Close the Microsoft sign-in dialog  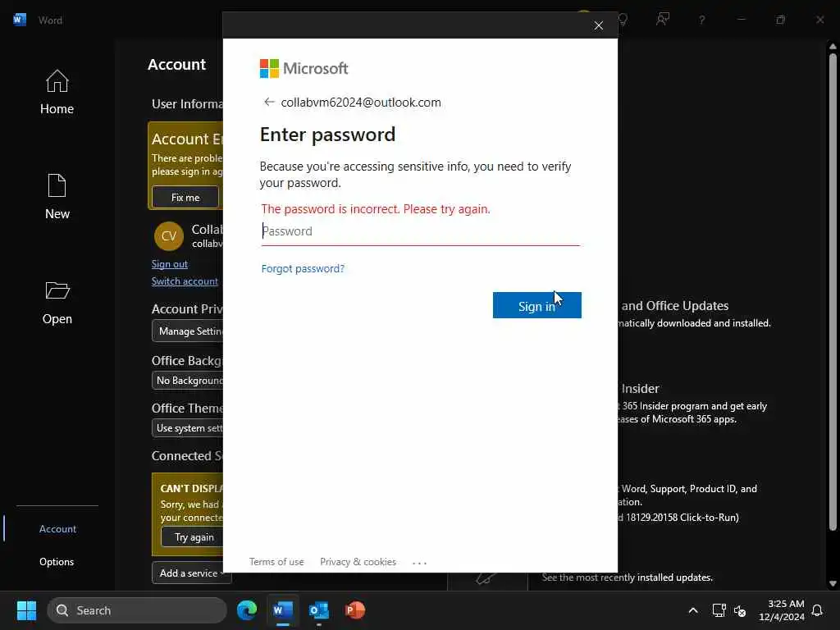(598, 25)
